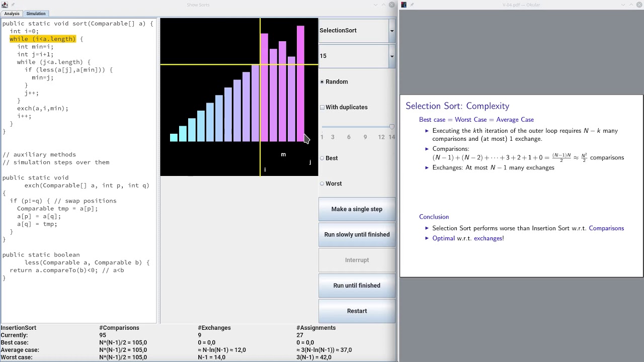This screenshot has height=362, width=644.
Task: Maximize the Show Sorts window
Action: tap(383, 5)
